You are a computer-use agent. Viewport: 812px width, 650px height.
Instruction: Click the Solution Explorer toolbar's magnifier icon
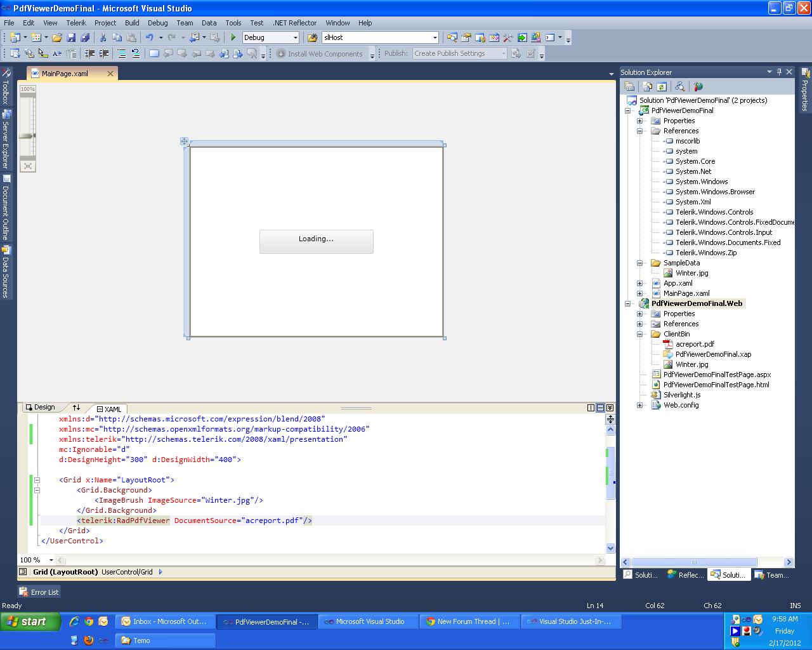coord(680,87)
